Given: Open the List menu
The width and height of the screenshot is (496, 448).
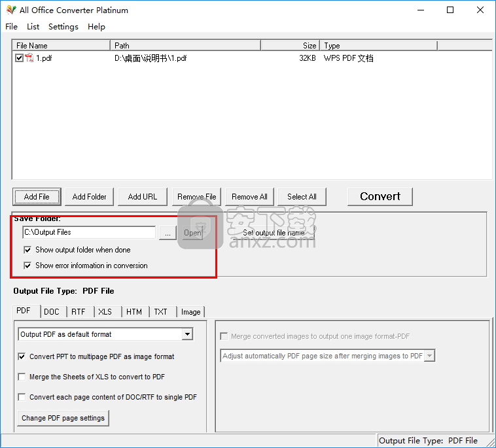Looking at the screenshot, I should point(33,27).
